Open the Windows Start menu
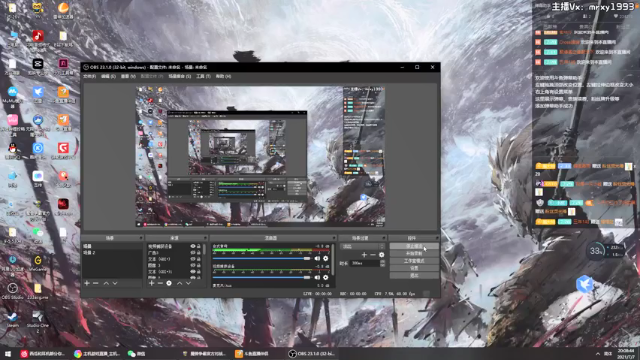Screen dimensions: 640x360 (x=8, y=353)
